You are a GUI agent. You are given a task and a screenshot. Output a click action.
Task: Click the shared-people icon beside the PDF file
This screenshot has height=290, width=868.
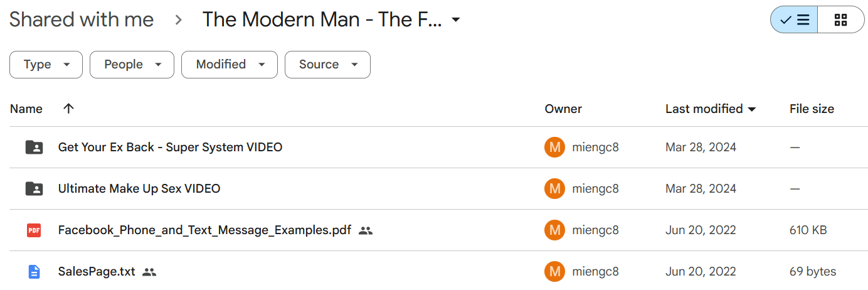(366, 230)
